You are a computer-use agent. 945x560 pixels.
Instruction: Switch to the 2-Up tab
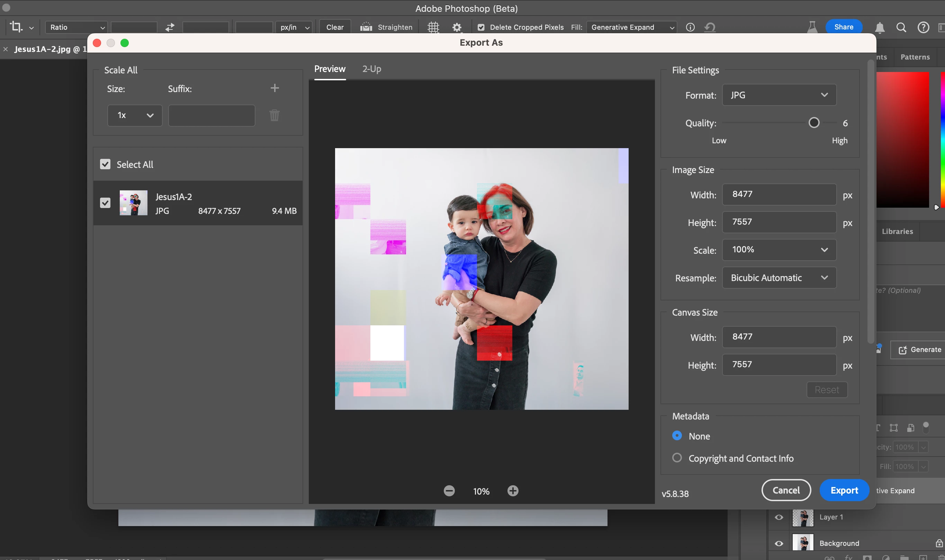point(371,69)
